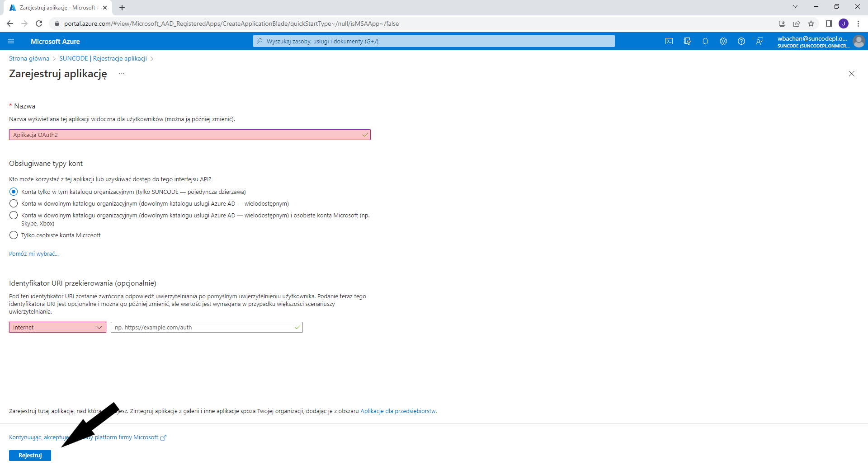
Task: Close the Zarejestruj aplikację browser tab
Action: [x=105, y=8]
